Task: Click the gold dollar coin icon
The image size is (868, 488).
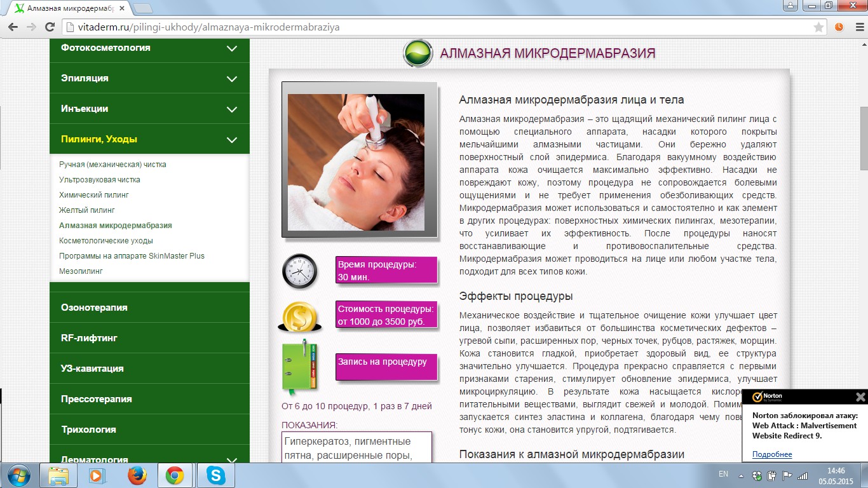Action: 299,316
